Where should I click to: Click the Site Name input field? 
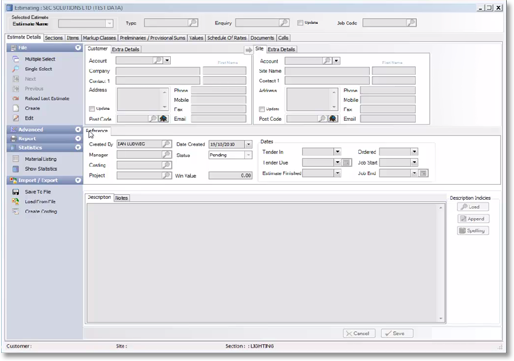(x=327, y=71)
